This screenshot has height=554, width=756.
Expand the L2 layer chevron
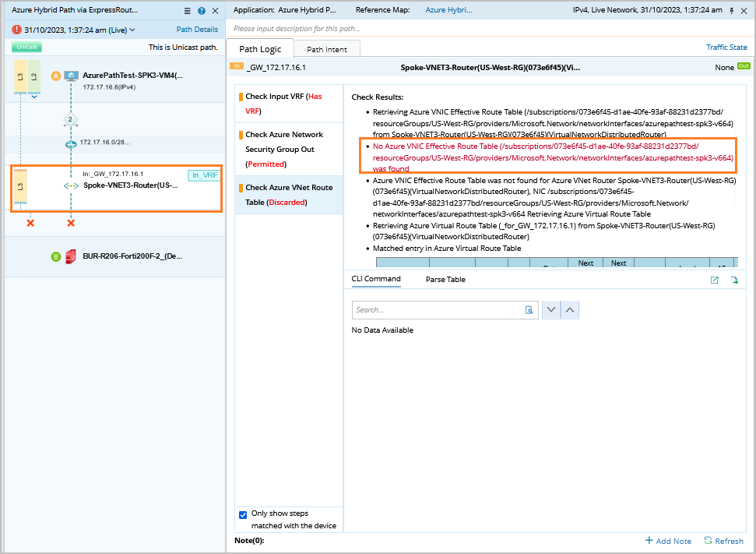point(34,97)
